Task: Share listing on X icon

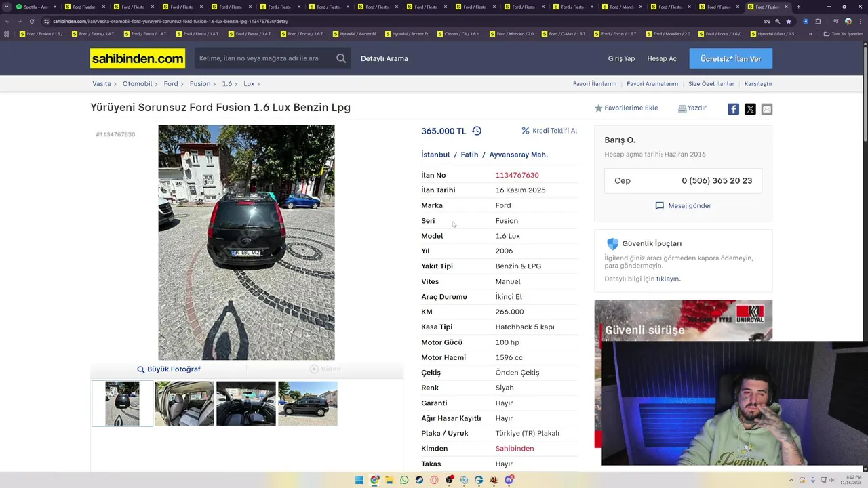Action: click(x=750, y=109)
